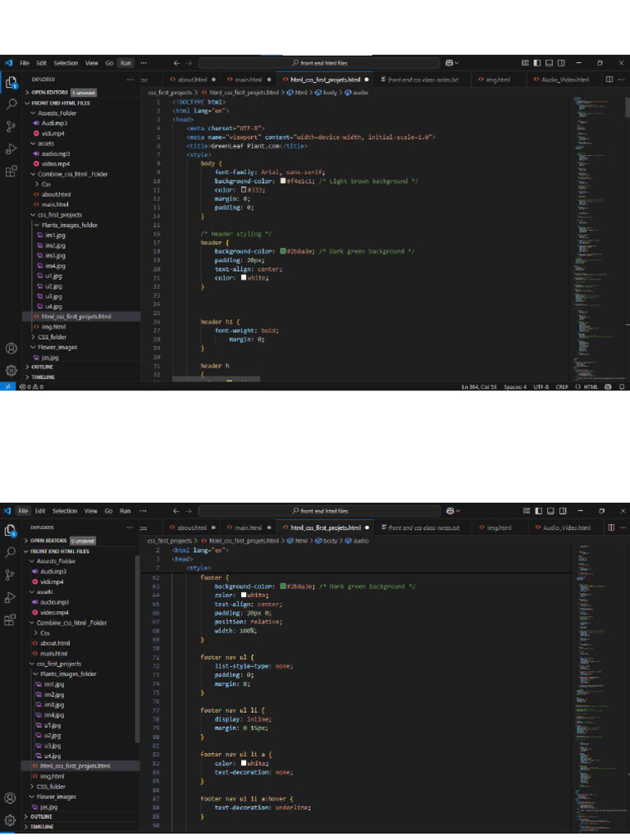Toggle primary sidebar layout icon in upper window
630x840 pixels.
coord(537,63)
